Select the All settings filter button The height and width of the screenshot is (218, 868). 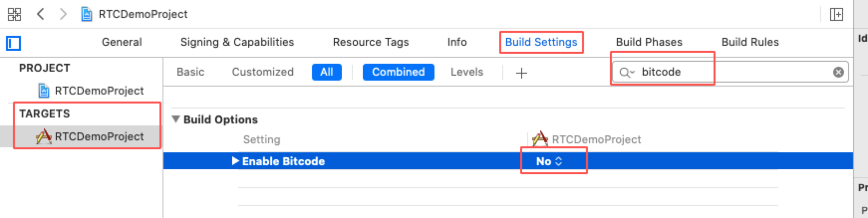click(x=326, y=72)
